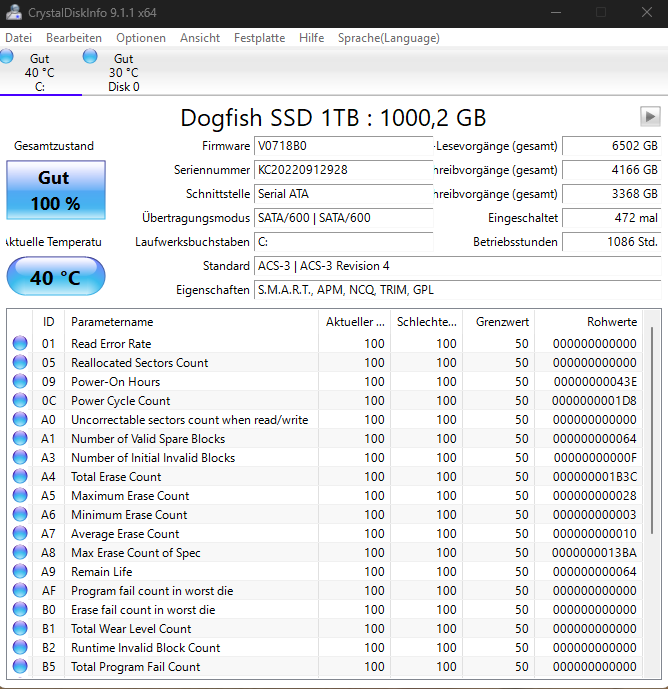Open the Datei menu
The image size is (668, 689).
pyautogui.click(x=18, y=38)
